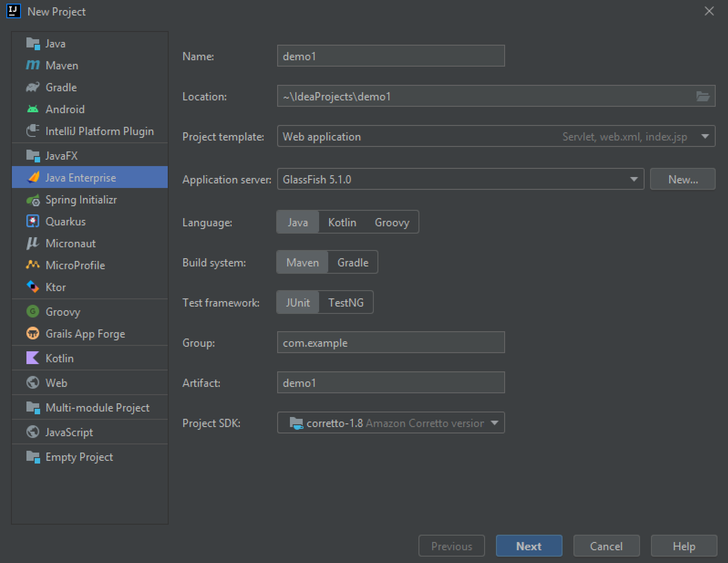
Task: Open the Project SDK dropdown arrow
Action: pyautogui.click(x=495, y=423)
